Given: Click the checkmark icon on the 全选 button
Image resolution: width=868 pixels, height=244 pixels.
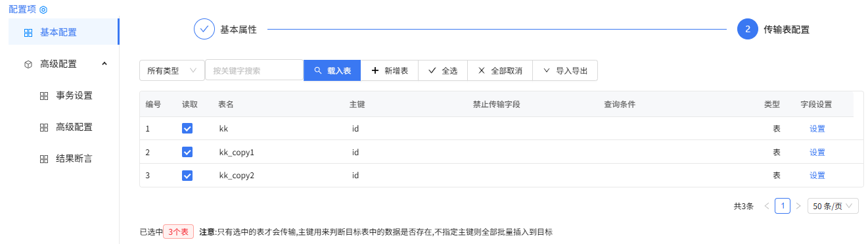Looking at the screenshot, I should [x=432, y=70].
